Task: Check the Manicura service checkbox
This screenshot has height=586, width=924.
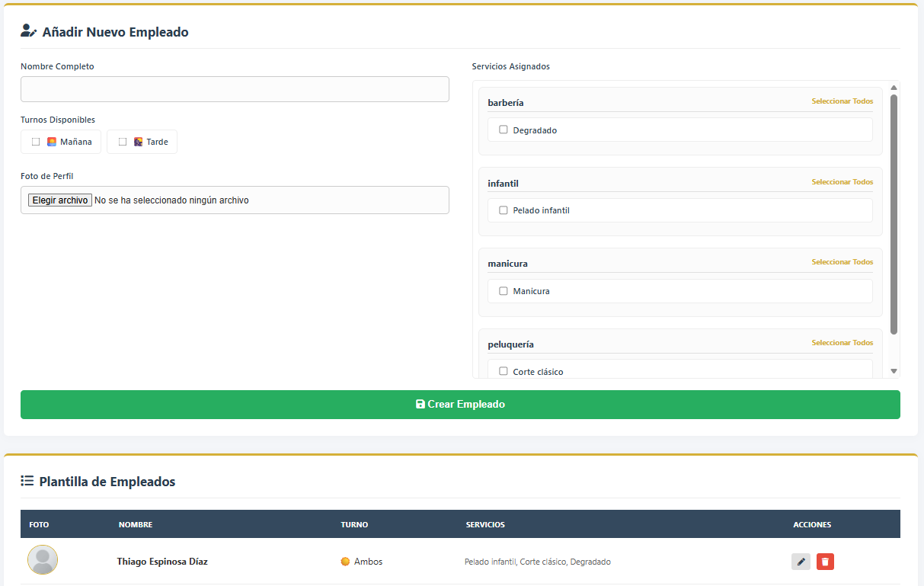Action: pyautogui.click(x=503, y=290)
